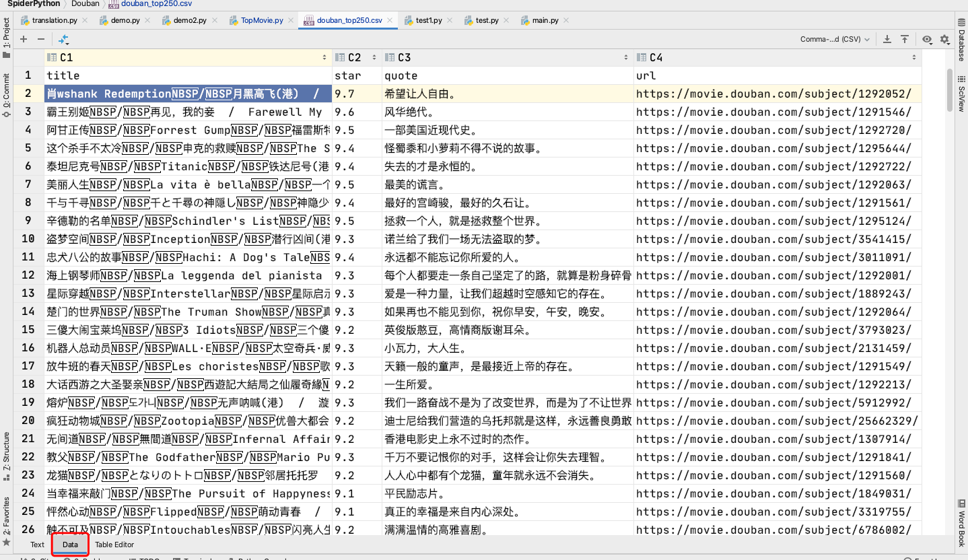
Task: Click the C1 column table icon
Action: [52, 58]
